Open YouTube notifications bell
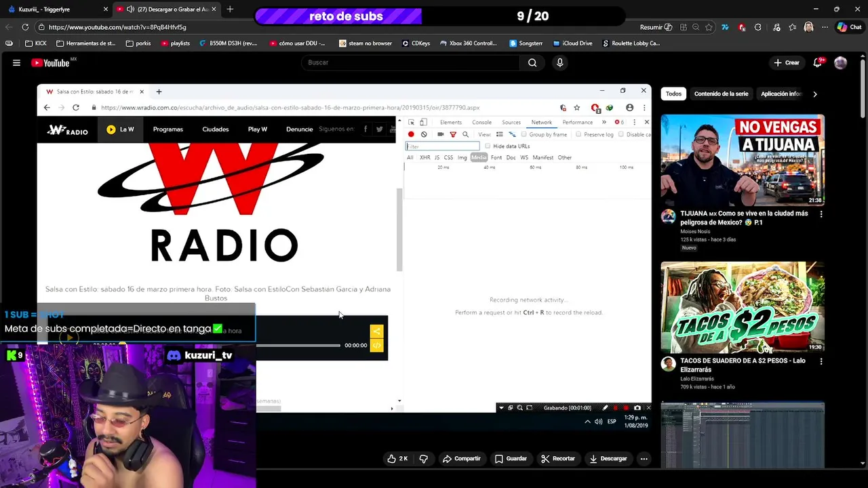Viewport: 868px width, 488px height. (x=818, y=62)
